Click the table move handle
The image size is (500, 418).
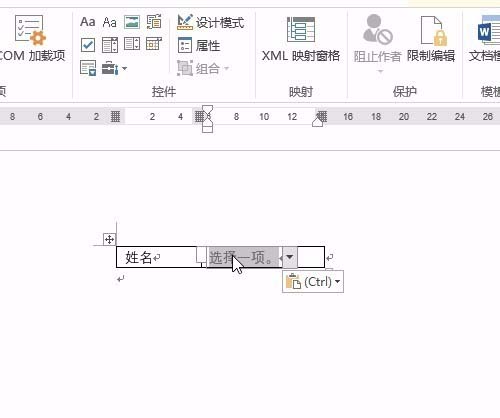109,239
